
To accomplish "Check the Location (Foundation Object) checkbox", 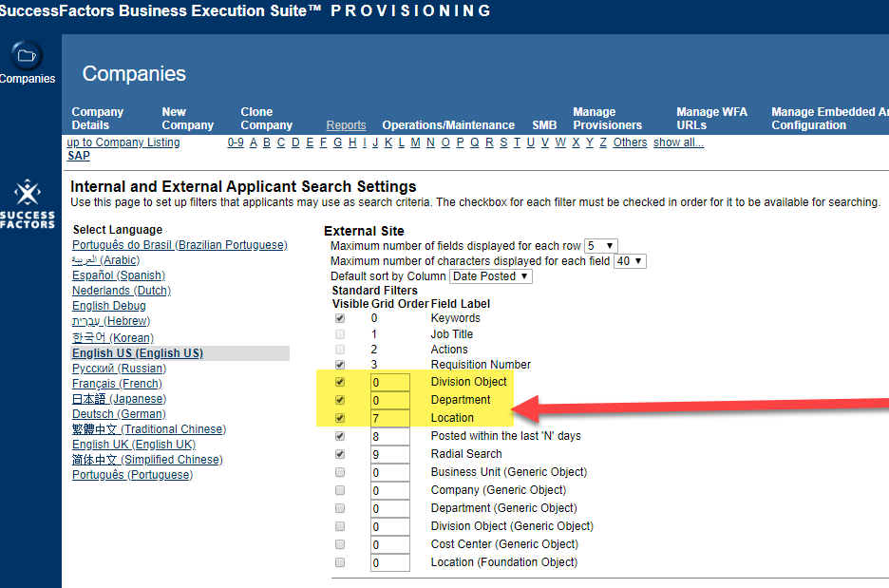I will (340, 562).
